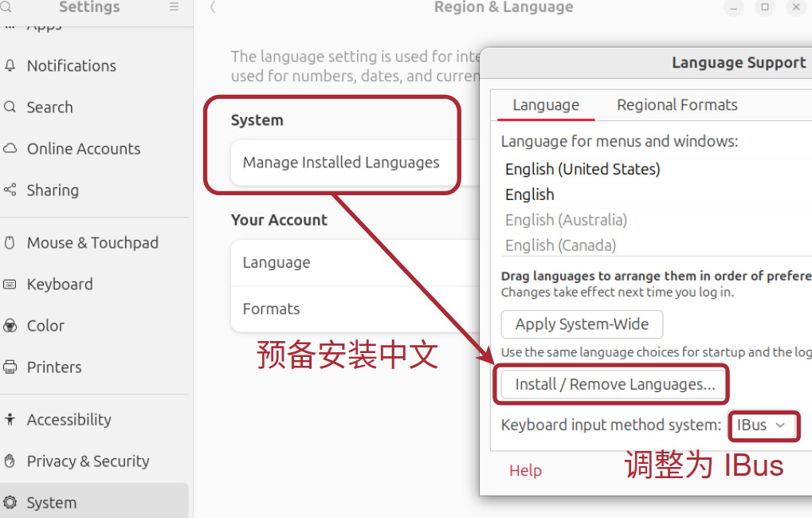Click the Online Accounts cloud icon
The width and height of the screenshot is (812, 518).
(x=10, y=149)
